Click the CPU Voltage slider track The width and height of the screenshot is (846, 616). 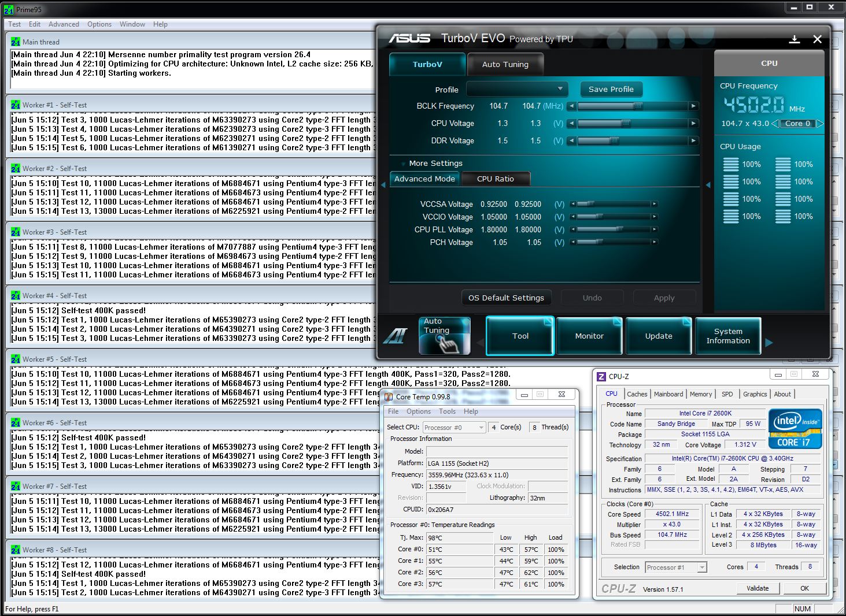pos(633,123)
